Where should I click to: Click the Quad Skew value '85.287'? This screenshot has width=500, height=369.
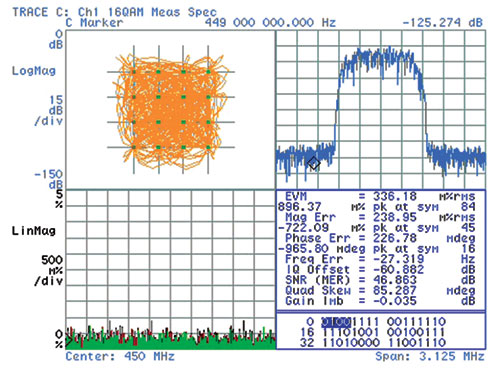(395, 290)
